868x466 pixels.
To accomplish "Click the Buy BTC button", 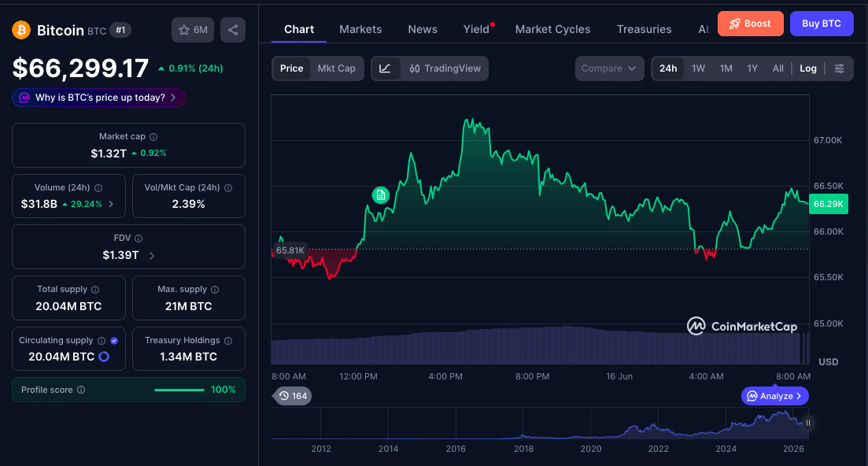I will [821, 24].
